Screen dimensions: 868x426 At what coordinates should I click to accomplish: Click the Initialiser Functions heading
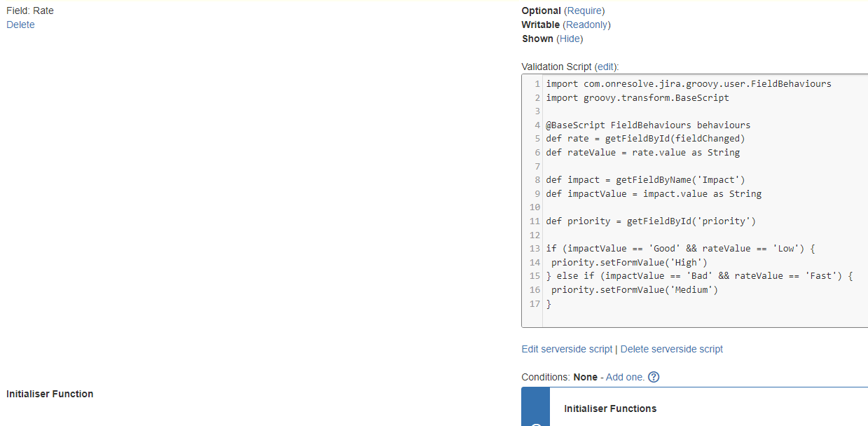[x=609, y=408]
